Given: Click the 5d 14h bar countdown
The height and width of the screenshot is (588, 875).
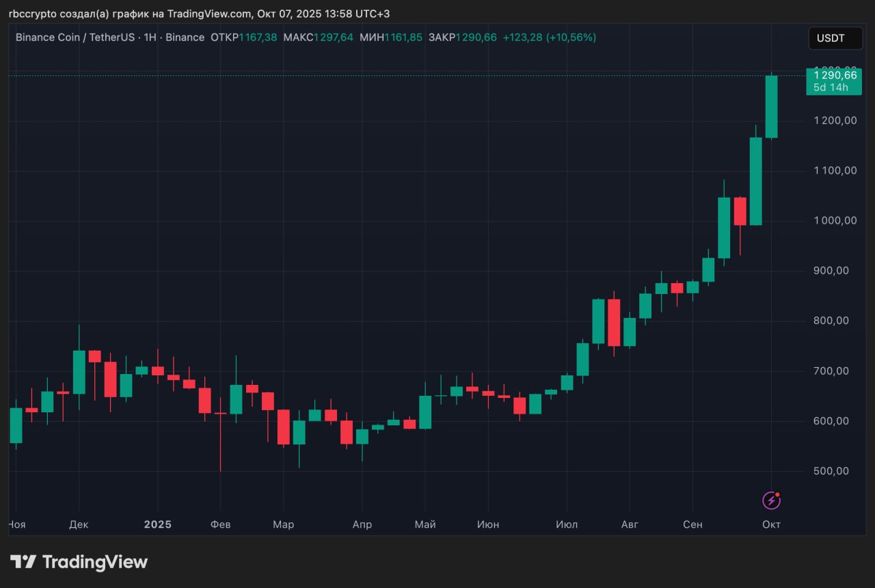Looking at the screenshot, I should point(830,88).
